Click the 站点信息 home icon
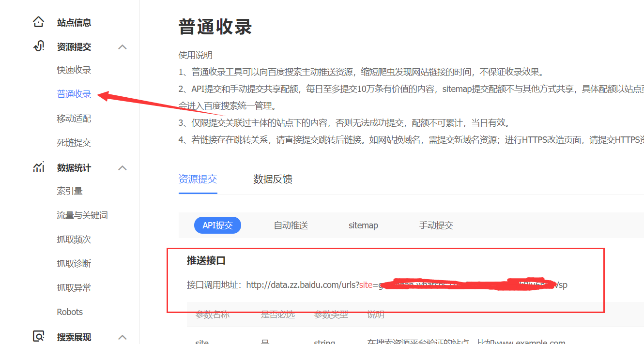 click(38, 22)
